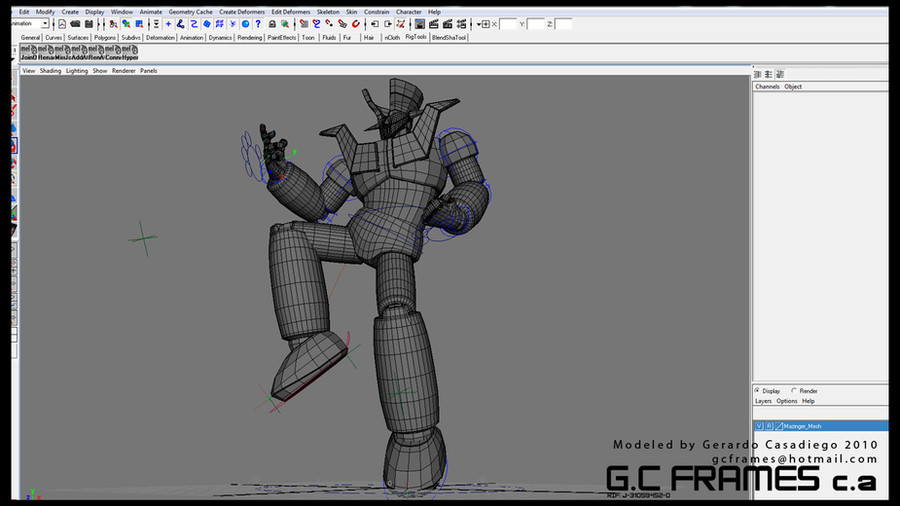Open the Skin menu
900x506 pixels.
pos(351,11)
